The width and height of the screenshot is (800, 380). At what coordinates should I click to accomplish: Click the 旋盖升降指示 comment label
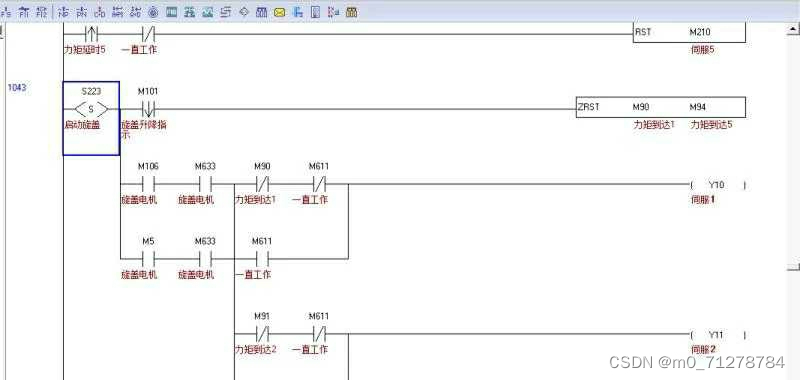[144, 130]
